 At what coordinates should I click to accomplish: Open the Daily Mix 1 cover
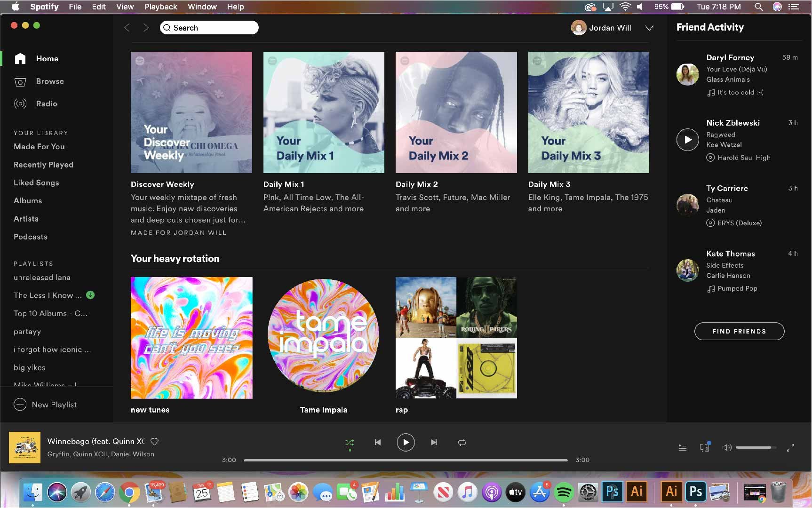[x=324, y=112]
